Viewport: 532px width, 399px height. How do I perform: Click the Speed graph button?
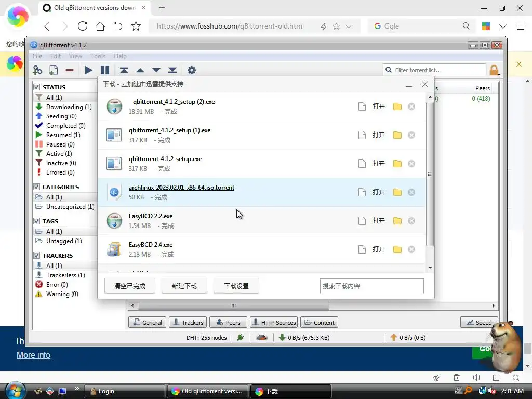[x=478, y=322]
